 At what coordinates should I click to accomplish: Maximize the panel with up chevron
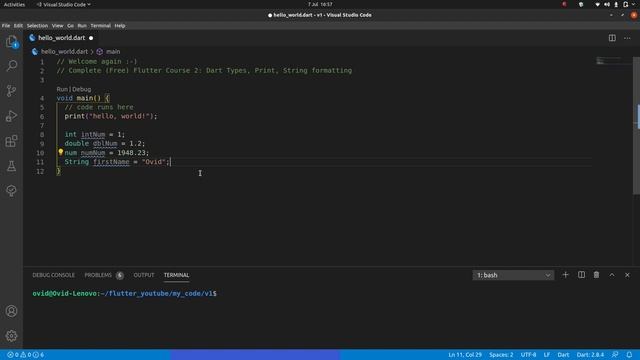point(612,275)
